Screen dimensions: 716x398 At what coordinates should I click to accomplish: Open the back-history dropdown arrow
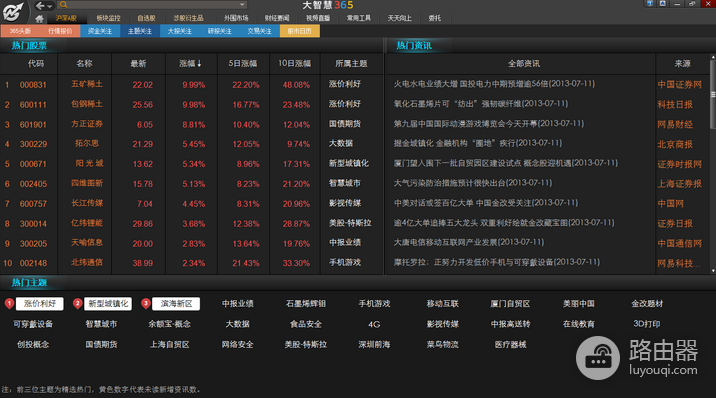(x=50, y=6)
